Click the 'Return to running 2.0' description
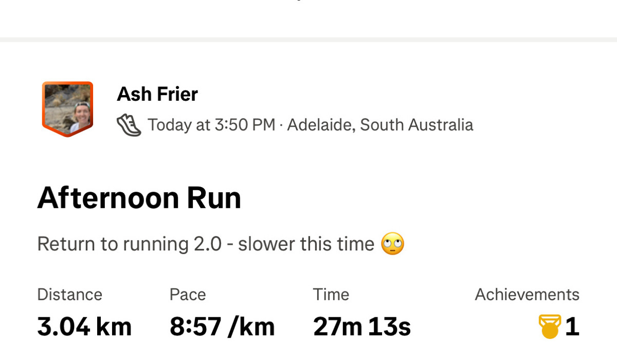The height and width of the screenshot is (364, 617). pos(129,244)
